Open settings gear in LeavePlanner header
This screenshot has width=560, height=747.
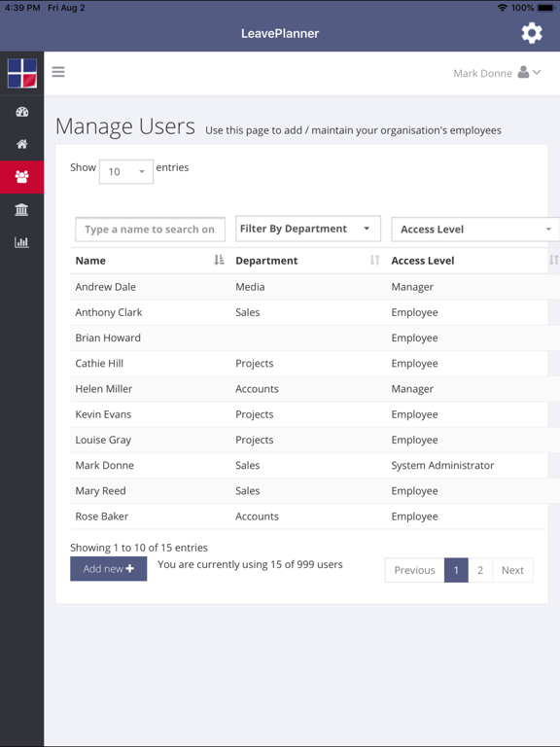tap(532, 33)
